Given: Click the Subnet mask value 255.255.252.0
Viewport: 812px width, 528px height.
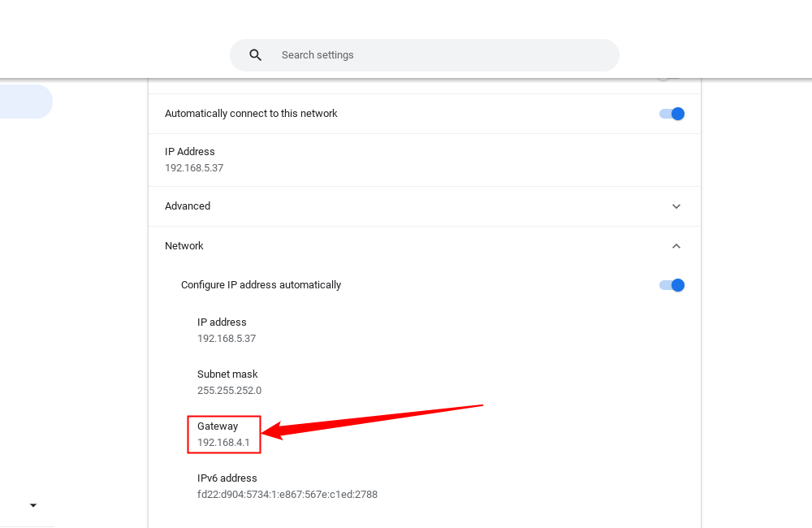Looking at the screenshot, I should (229, 390).
